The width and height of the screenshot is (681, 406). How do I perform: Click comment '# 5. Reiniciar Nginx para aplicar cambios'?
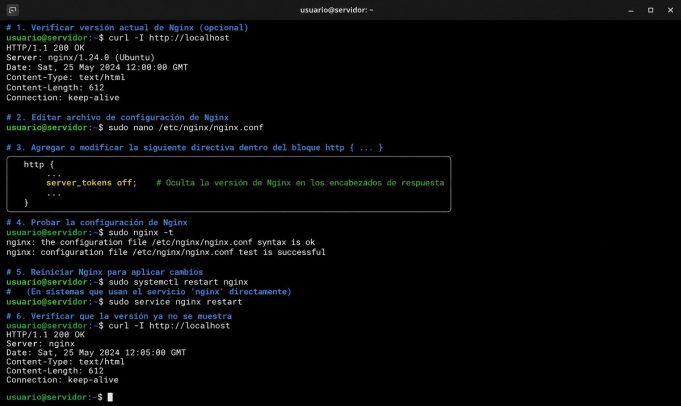[x=105, y=272]
